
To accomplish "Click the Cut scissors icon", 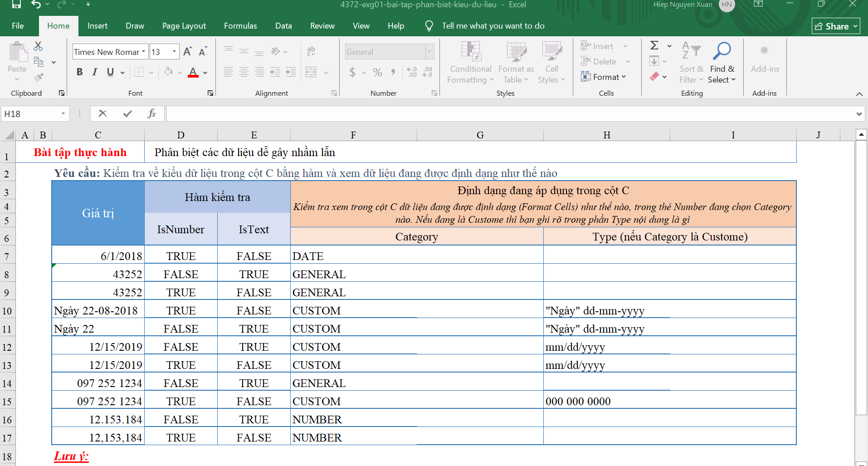I will [x=38, y=46].
